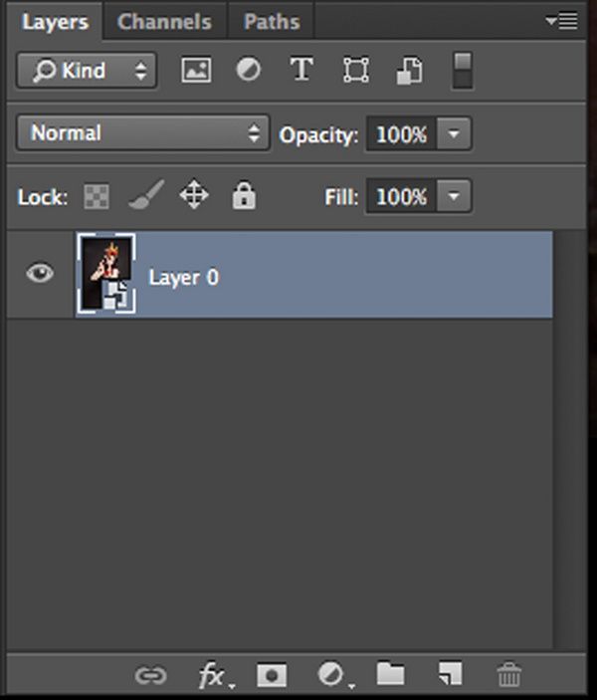Screen dimensions: 597x700
Task: Create a new layer
Action: click(x=450, y=676)
